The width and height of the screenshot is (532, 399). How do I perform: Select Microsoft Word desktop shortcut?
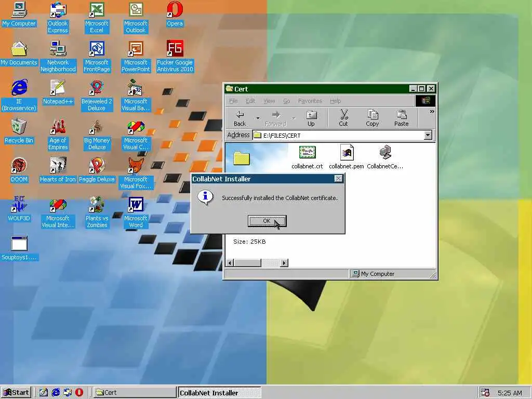(136, 212)
